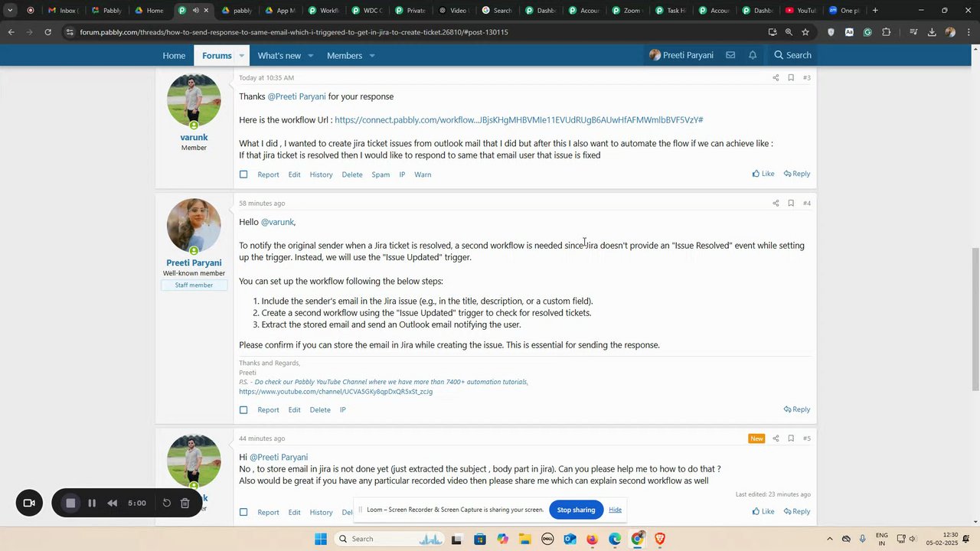The width and height of the screenshot is (980, 551).
Task: Open Members section
Action: click(x=345, y=56)
